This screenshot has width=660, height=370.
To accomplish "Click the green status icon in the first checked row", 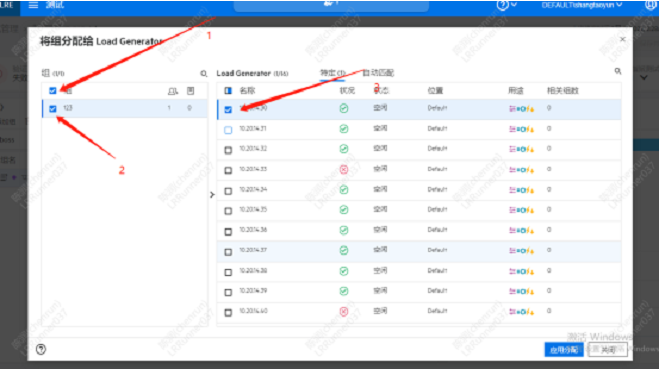I will (344, 109).
